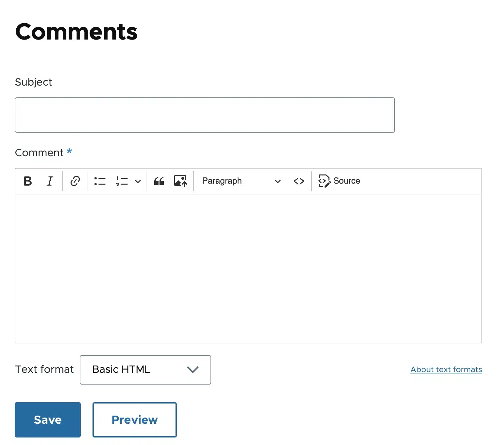Click the Save button
Image resolution: width=504 pixels, height=445 pixels.
[x=48, y=420]
